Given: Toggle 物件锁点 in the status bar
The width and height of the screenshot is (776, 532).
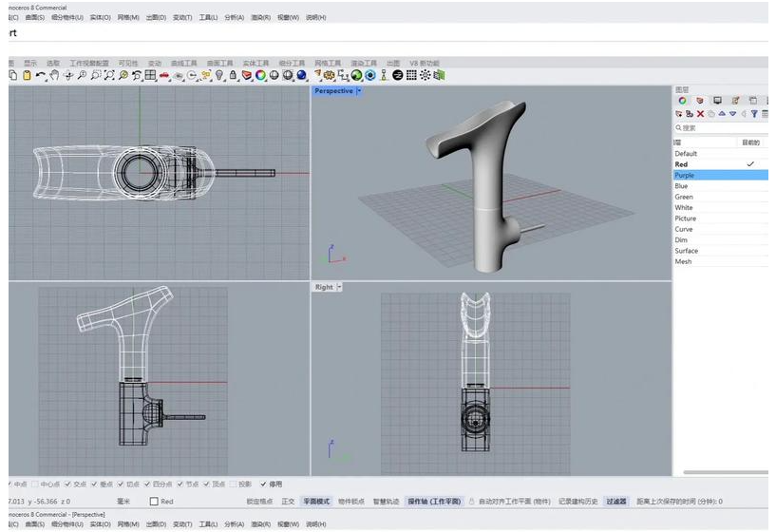Looking at the screenshot, I should click(x=351, y=502).
